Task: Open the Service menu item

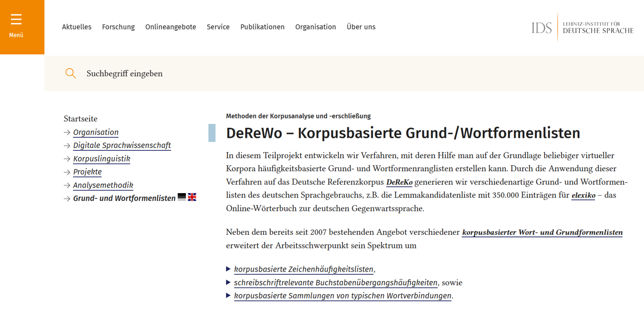Action: (218, 27)
